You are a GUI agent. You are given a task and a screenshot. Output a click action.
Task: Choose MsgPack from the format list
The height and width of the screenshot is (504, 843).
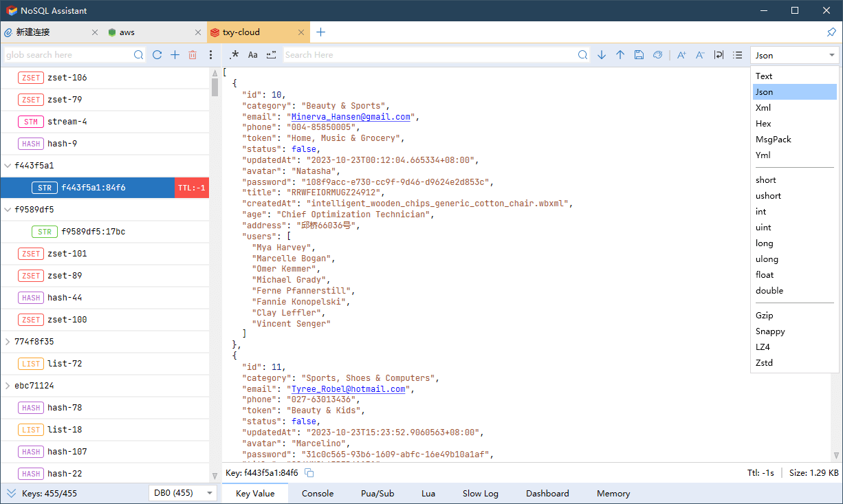773,140
